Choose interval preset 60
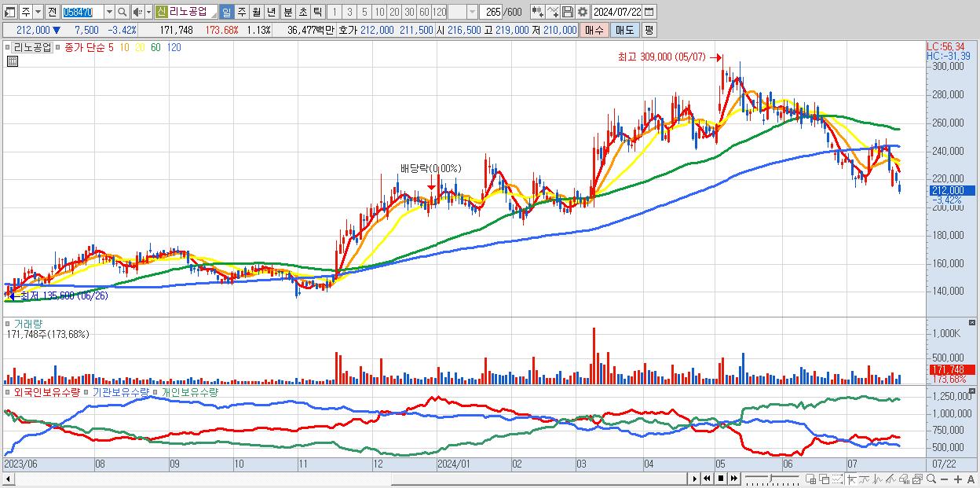980x488 pixels. [424, 12]
